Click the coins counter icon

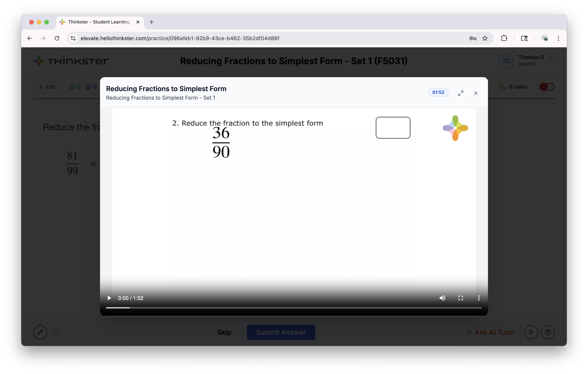[502, 86]
